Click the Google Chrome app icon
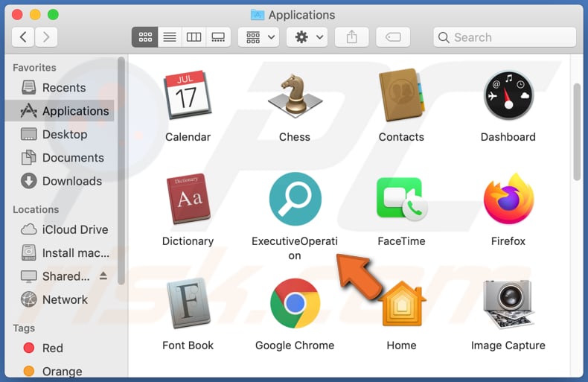 [295, 304]
